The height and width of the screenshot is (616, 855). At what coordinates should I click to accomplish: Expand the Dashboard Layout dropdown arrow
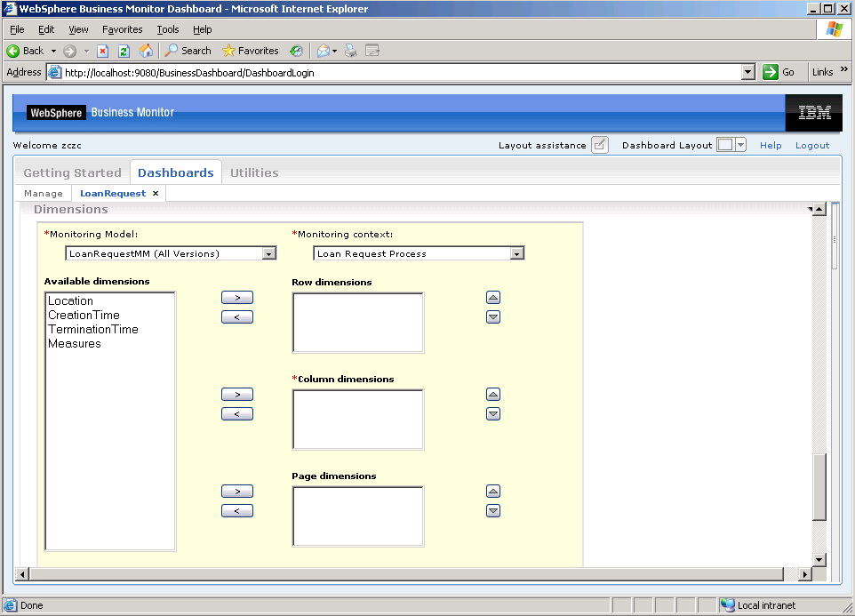coord(740,145)
